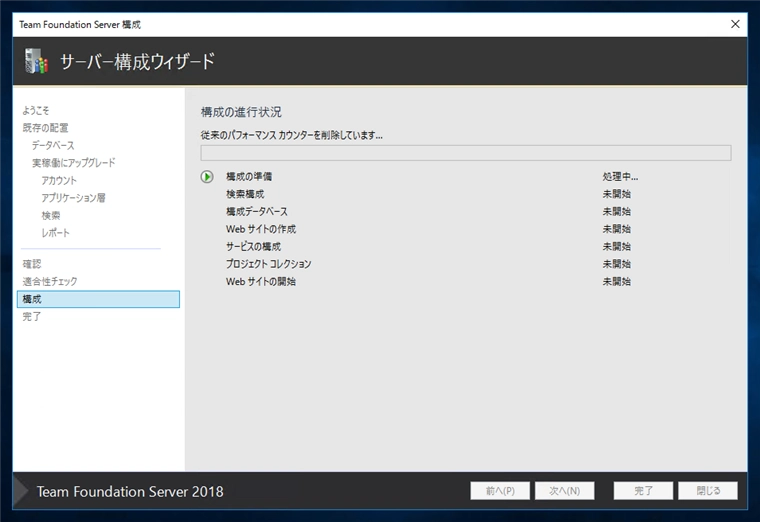Click the 未開始 status of Web サイトの作成
Image resolution: width=760 pixels, height=522 pixels.
[617, 229]
